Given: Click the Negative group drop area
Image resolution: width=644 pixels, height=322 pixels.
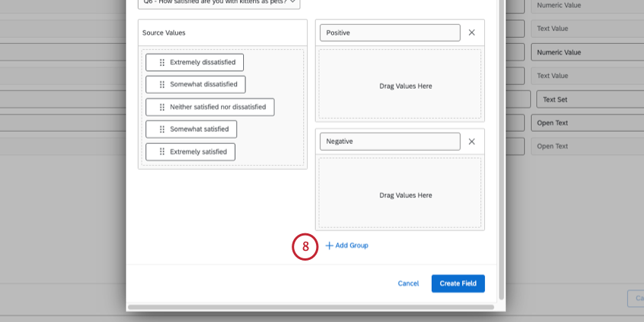Looking at the screenshot, I should (x=400, y=195).
